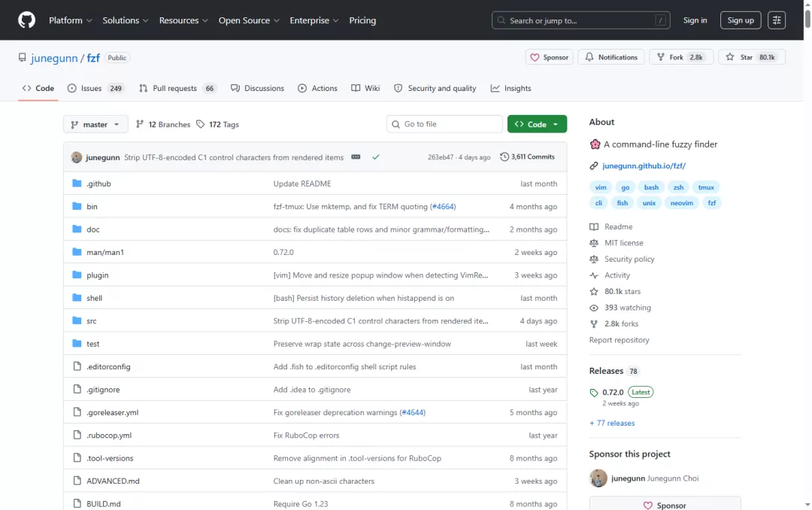The image size is (812, 510).
Task: Switch to the Issues tab
Action: (x=95, y=88)
